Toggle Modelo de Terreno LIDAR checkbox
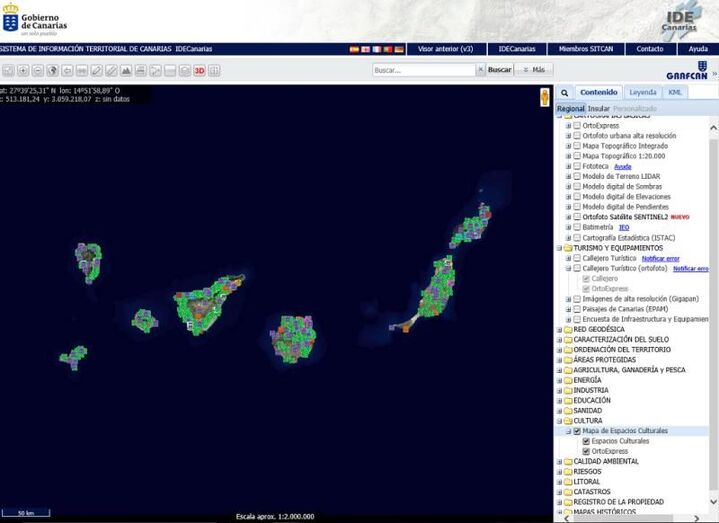The height and width of the screenshot is (523, 719). click(x=577, y=176)
